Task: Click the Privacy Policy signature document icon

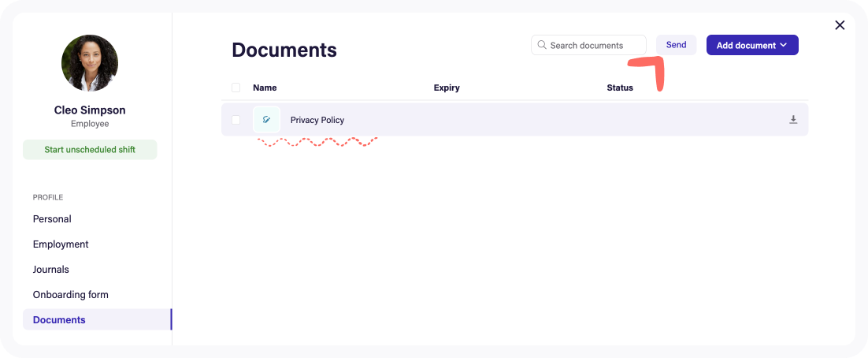Action: tap(267, 120)
